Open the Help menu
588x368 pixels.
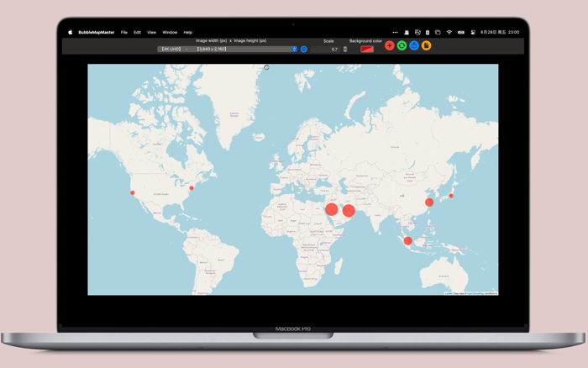point(188,32)
